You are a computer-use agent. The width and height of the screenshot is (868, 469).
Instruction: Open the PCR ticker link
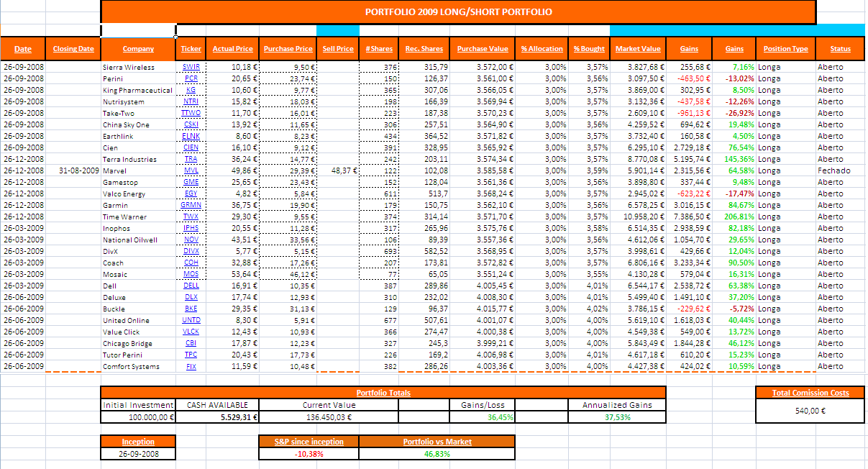tap(191, 78)
